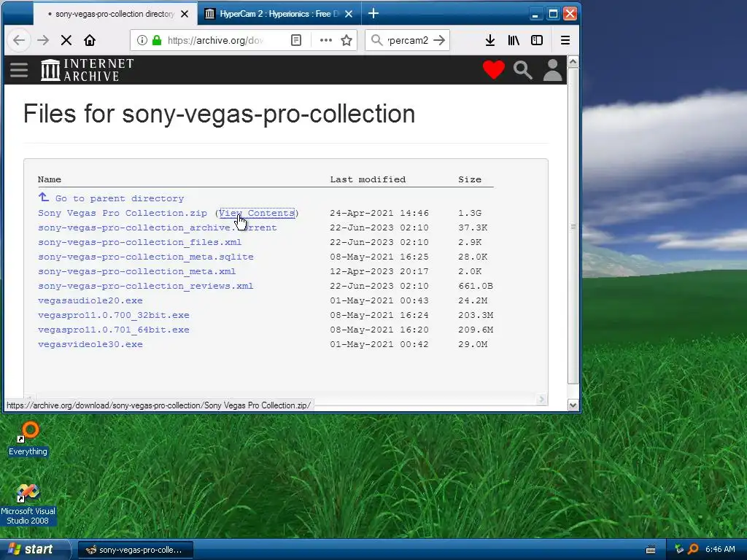Click scrollbar down arrow of the page

point(573,405)
